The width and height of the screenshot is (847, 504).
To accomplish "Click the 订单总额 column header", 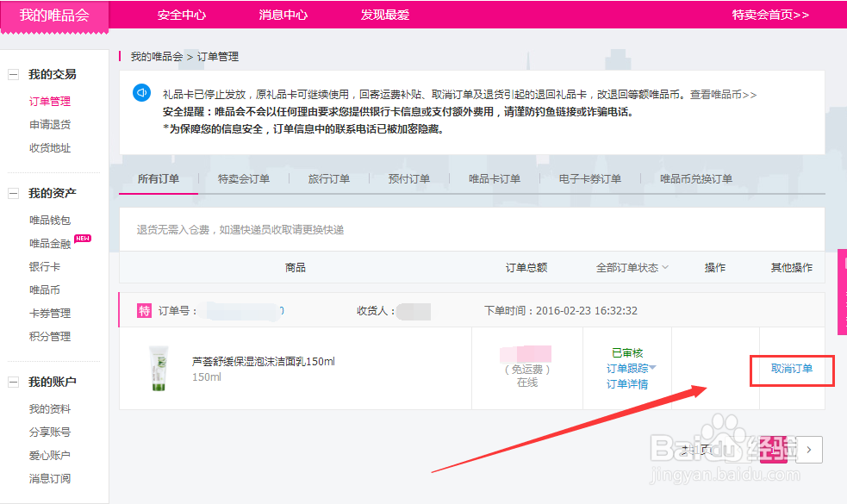I will click(526, 267).
